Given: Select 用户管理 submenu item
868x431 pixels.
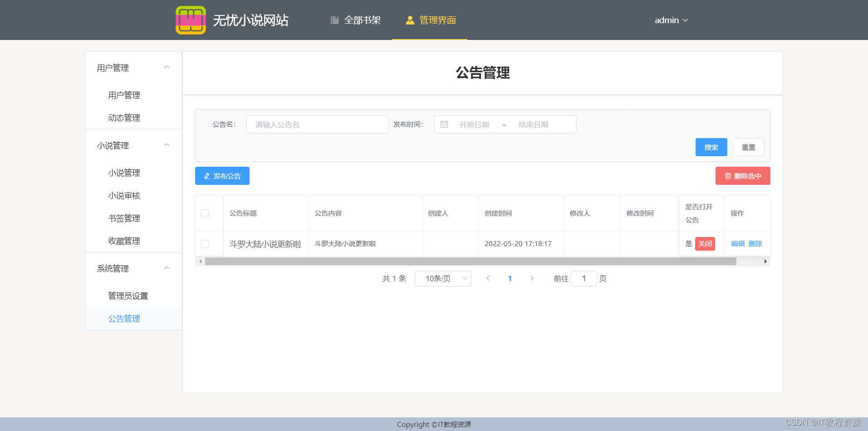Looking at the screenshot, I should pyautogui.click(x=133, y=95).
